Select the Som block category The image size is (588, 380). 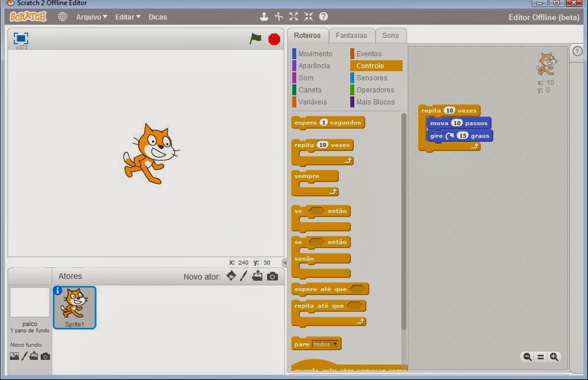[x=303, y=77]
